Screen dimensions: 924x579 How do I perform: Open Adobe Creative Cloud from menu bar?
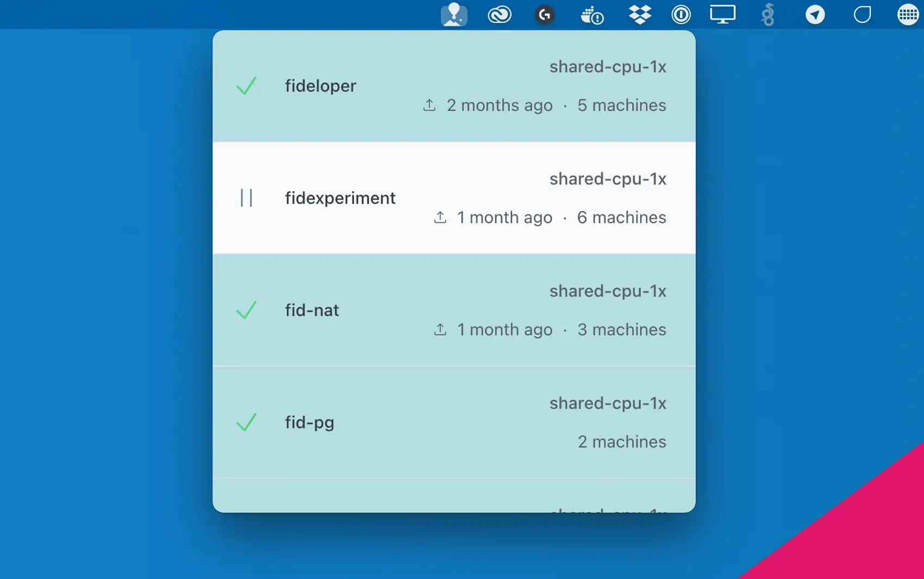click(499, 15)
